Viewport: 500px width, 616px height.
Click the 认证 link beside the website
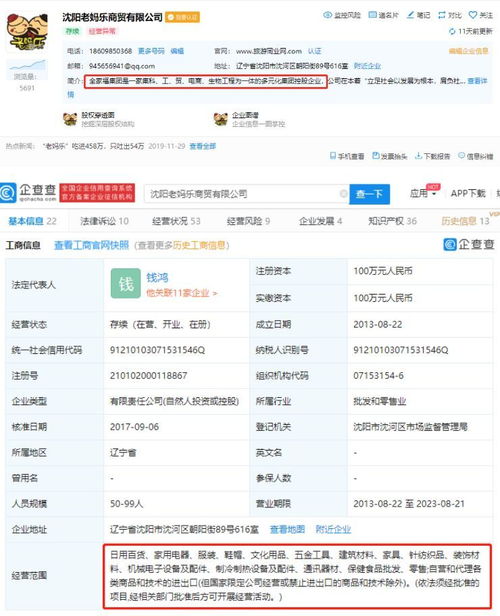[315, 51]
